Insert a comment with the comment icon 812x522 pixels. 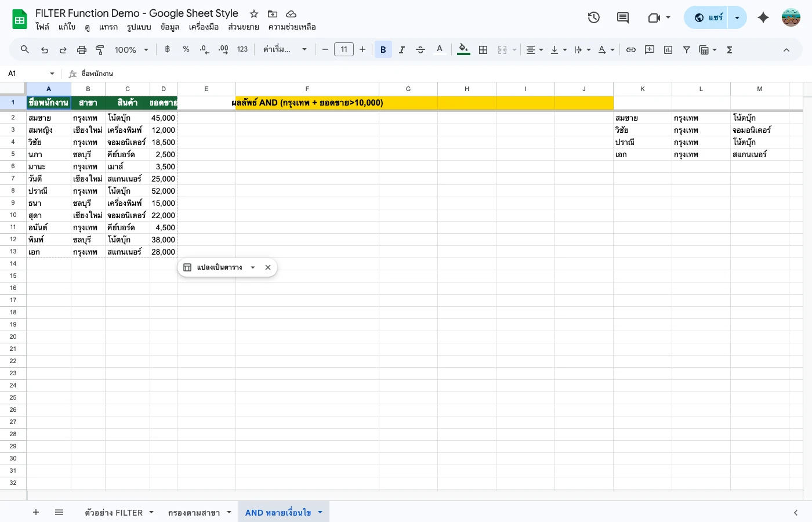(649, 49)
